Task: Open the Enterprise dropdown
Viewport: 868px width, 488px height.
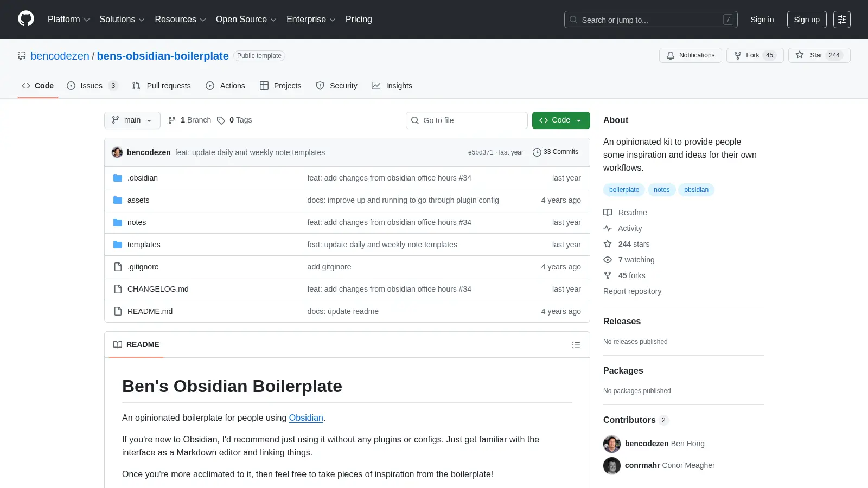Action: coord(311,20)
